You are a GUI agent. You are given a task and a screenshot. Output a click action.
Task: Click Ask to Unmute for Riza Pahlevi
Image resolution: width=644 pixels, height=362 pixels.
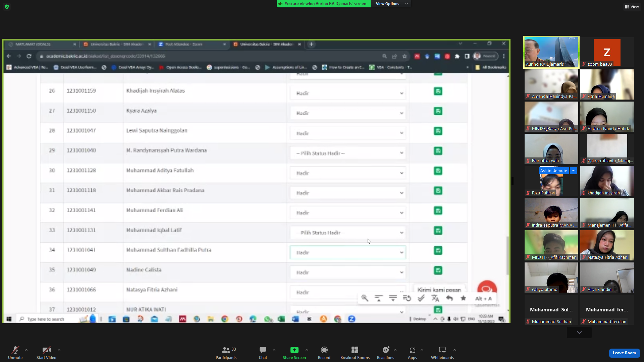point(553,171)
